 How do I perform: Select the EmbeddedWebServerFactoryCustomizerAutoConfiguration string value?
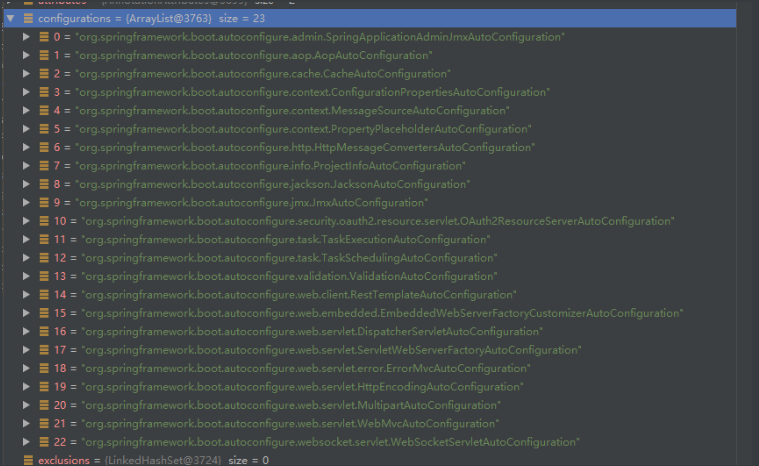pos(382,313)
